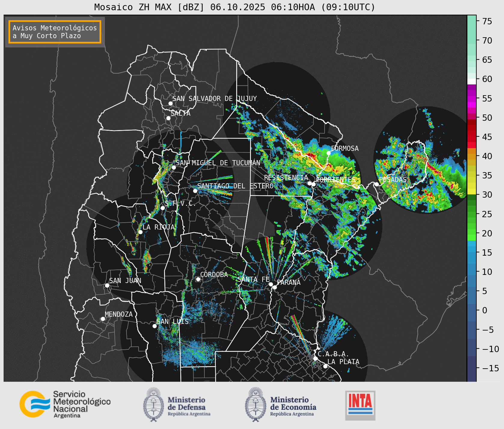Screen dimensions: 504x429
Task: Click the 45 dBZ red color band
Action: [x=472, y=139]
